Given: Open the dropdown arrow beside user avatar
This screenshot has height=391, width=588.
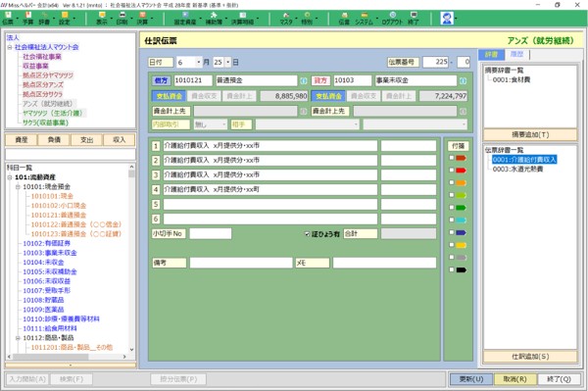Looking at the screenshot, I should tap(456, 18).
